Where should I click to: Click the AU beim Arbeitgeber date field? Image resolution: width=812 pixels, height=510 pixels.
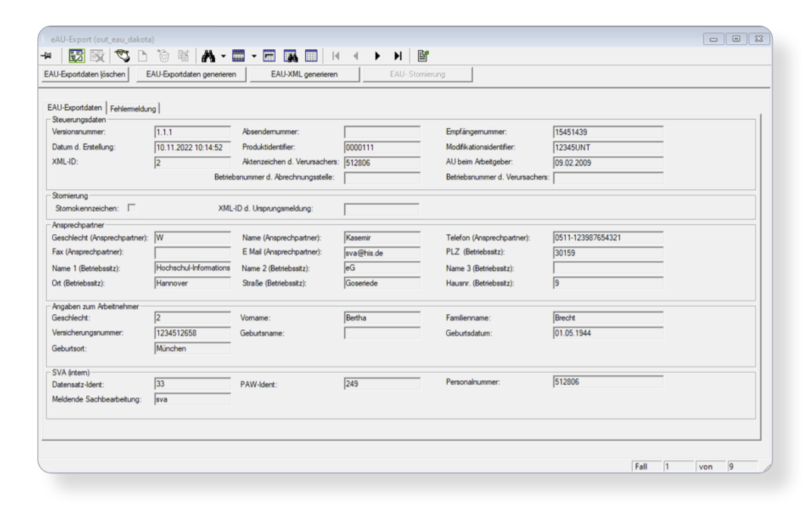tap(608, 162)
